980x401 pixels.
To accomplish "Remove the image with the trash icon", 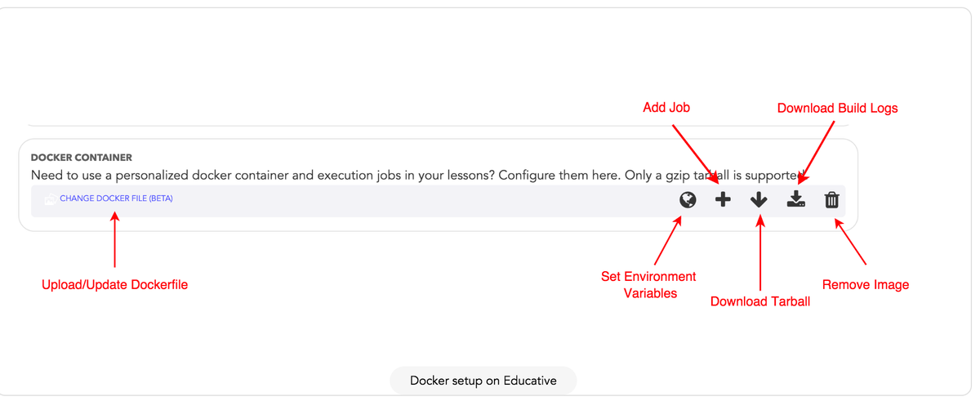I will (831, 199).
